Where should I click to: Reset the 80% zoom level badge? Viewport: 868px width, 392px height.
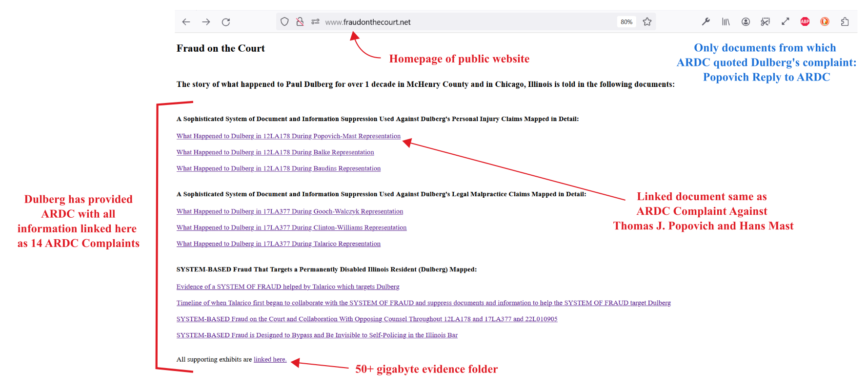tap(626, 22)
